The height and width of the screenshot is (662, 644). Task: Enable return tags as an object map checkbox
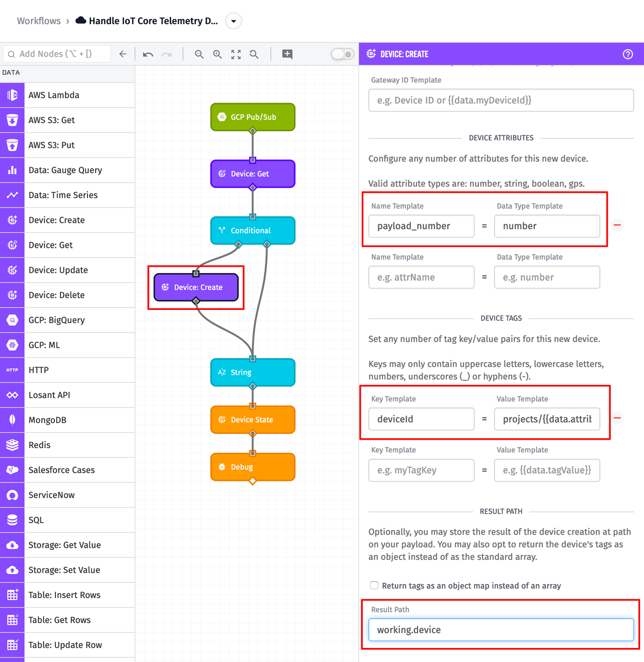[374, 585]
